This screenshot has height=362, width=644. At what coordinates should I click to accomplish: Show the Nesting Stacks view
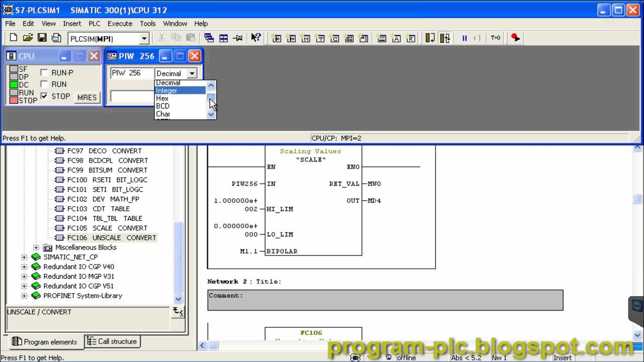382,38
